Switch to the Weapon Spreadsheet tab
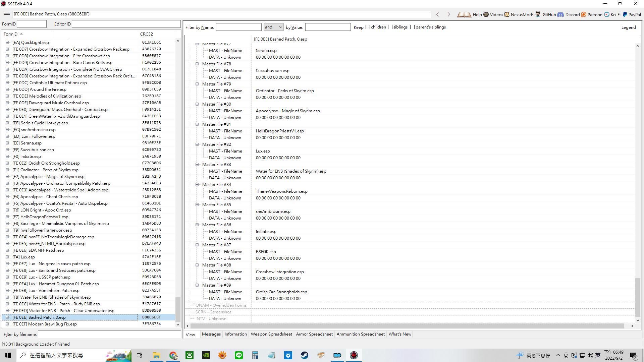The height and width of the screenshot is (362, 644). [271, 334]
